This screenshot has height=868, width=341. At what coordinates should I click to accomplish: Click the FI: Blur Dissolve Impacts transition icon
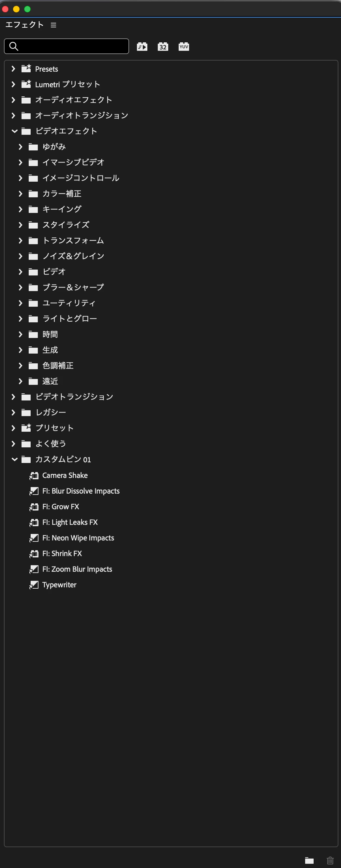[x=34, y=491]
